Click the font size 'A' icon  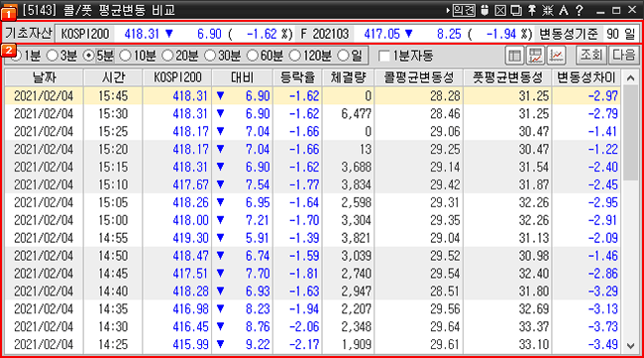564,10
